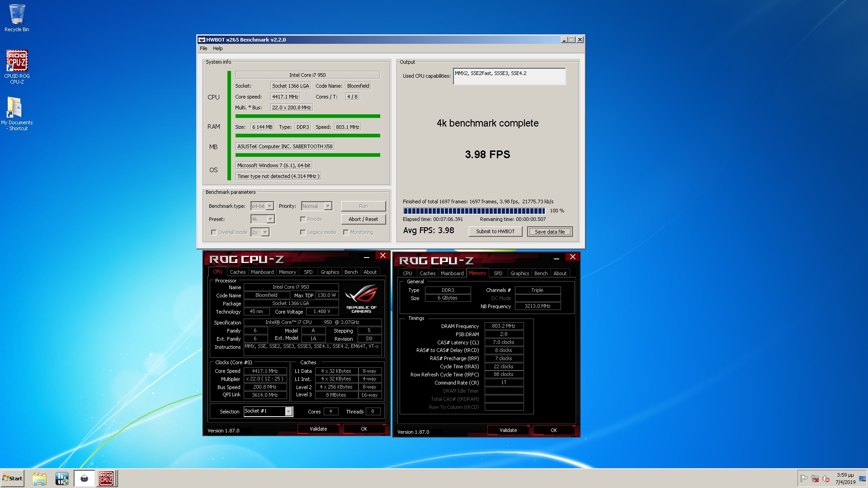Switch to Bench tab in right CPU-Z
Viewport: 868px width, 488px height.
[x=541, y=273]
